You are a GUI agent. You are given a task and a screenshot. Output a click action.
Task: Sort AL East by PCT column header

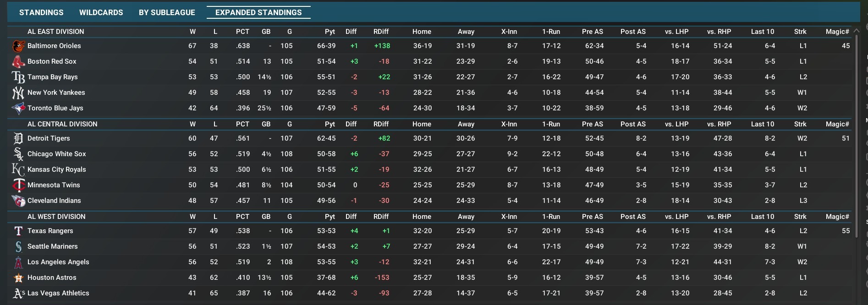(242, 32)
